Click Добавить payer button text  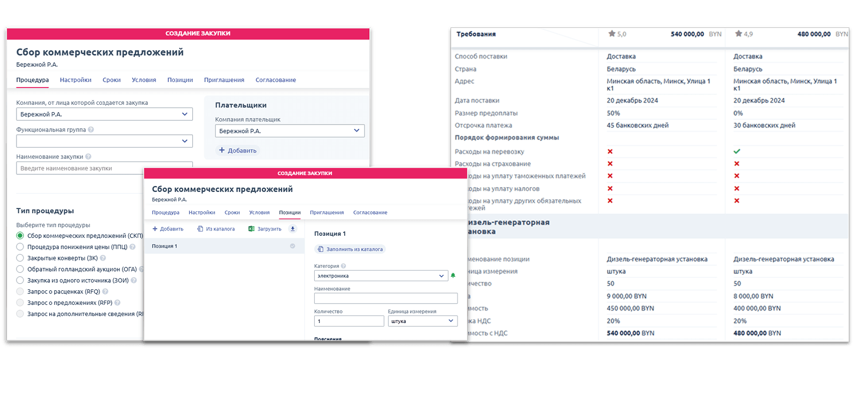242,151
